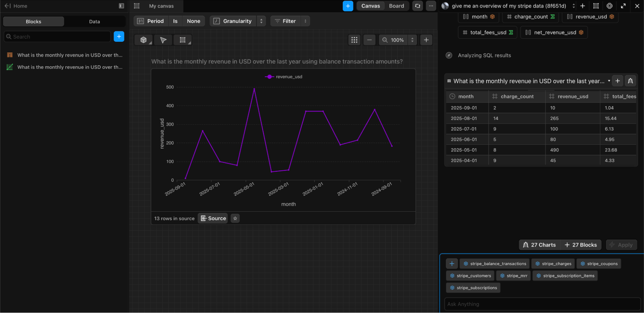The image size is (644, 313).
Task: Select the cube block tool
Action: pos(144,40)
